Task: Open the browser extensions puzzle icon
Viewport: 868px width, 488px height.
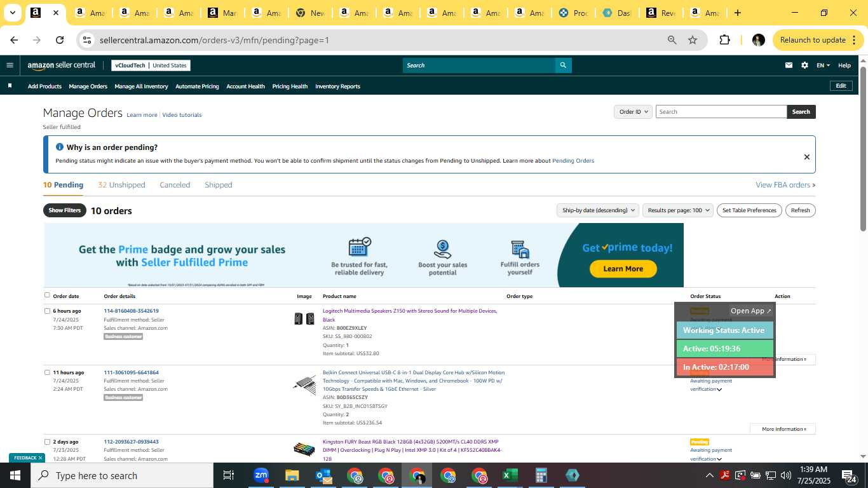Action: pos(724,40)
